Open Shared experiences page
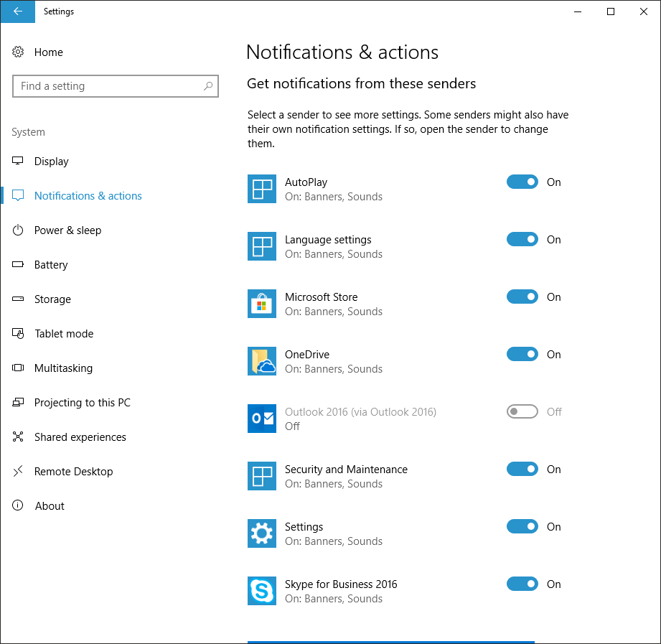 [80, 437]
